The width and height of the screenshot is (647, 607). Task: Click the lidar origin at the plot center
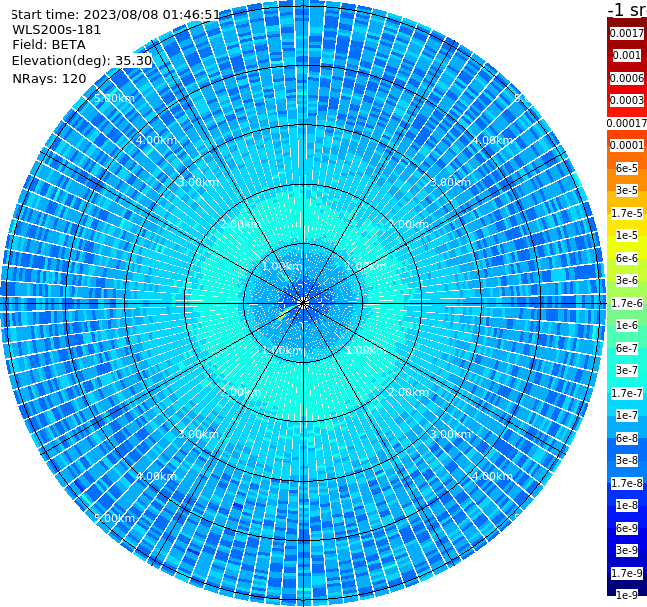[x=303, y=303]
